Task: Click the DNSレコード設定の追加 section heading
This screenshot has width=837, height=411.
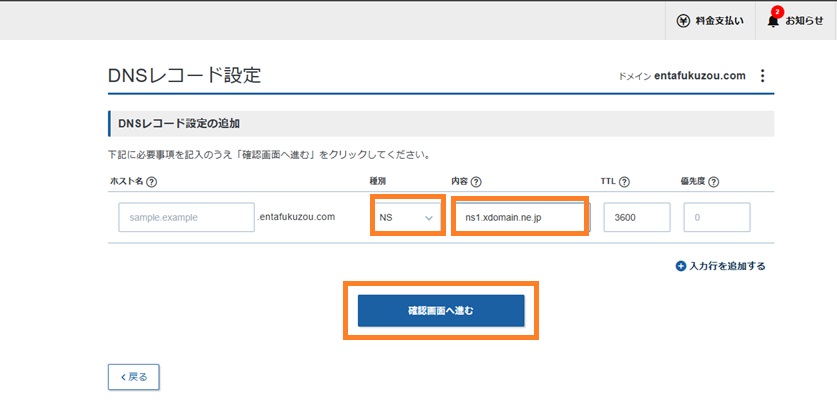Action: [179, 124]
